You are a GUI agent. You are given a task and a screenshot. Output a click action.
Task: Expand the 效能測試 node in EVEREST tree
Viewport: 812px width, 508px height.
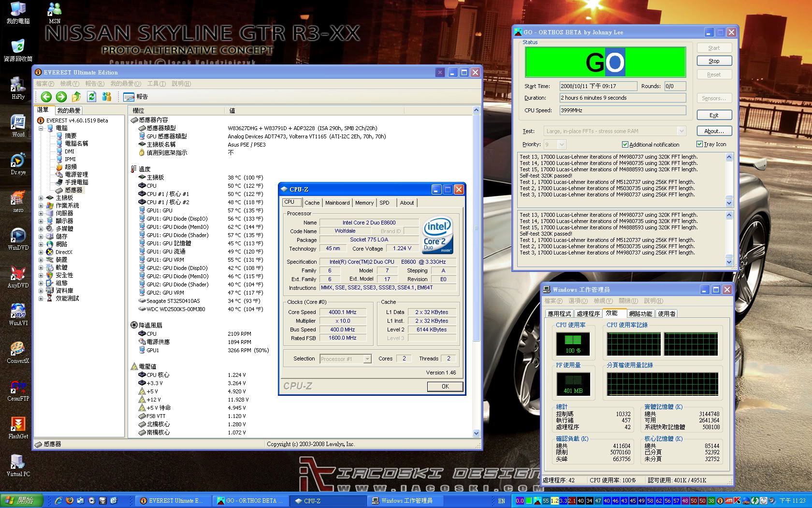coord(41,299)
